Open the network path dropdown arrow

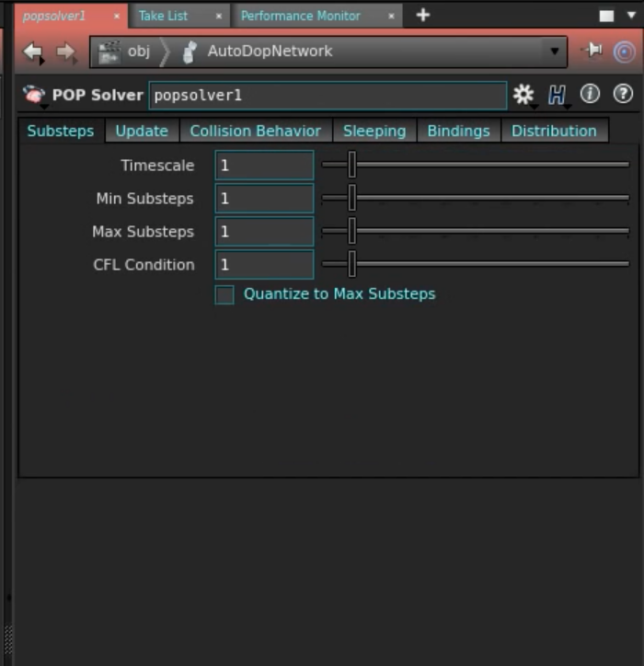tap(555, 52)
